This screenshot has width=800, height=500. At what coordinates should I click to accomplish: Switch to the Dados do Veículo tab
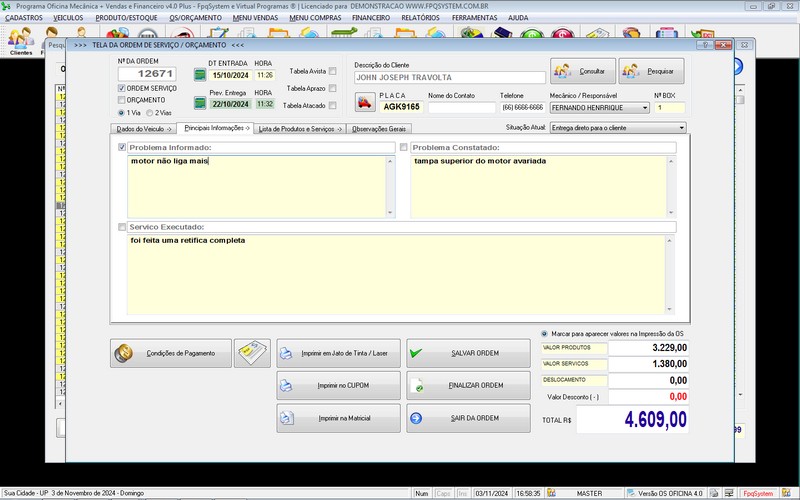[143, 129]
